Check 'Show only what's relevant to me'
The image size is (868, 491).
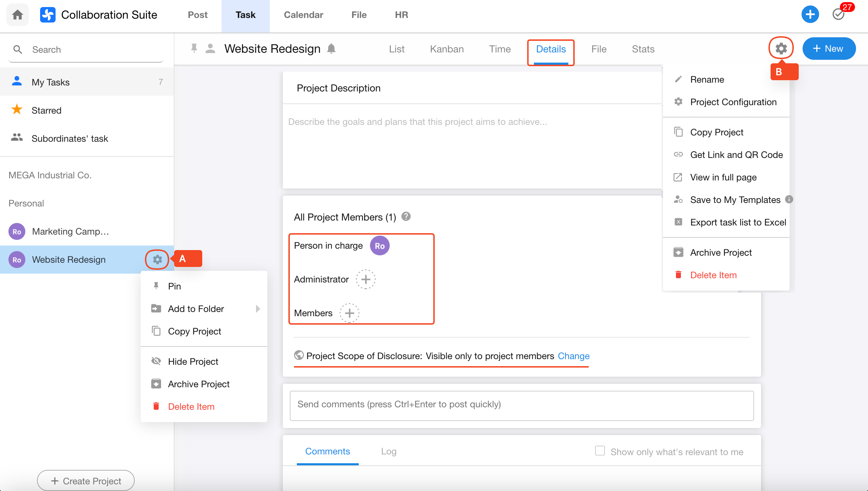[x=600, y=451]
